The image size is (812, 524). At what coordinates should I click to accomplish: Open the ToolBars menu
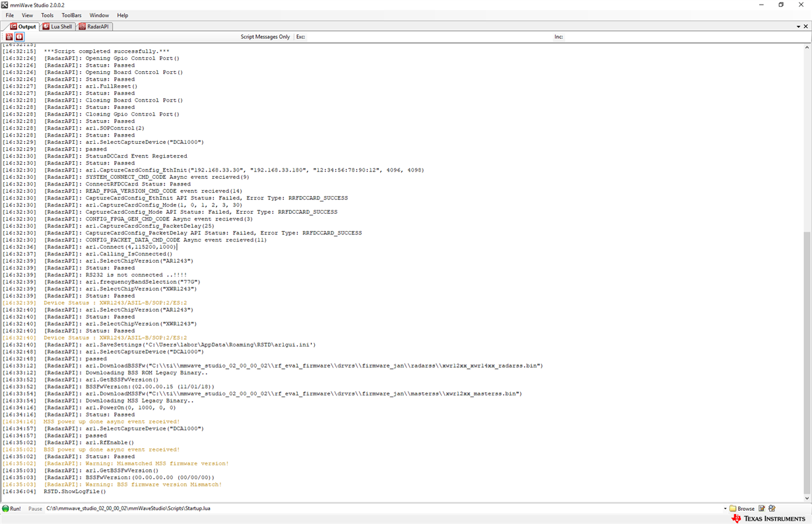[71, 15]
